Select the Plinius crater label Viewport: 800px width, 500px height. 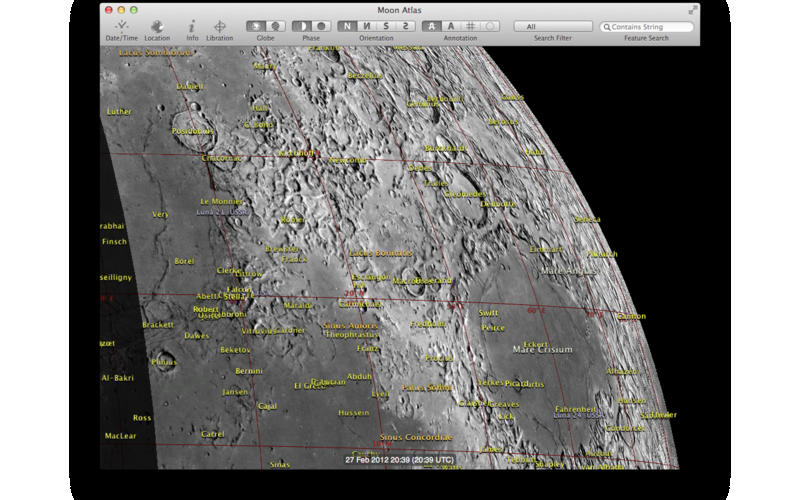click(164, 362)
